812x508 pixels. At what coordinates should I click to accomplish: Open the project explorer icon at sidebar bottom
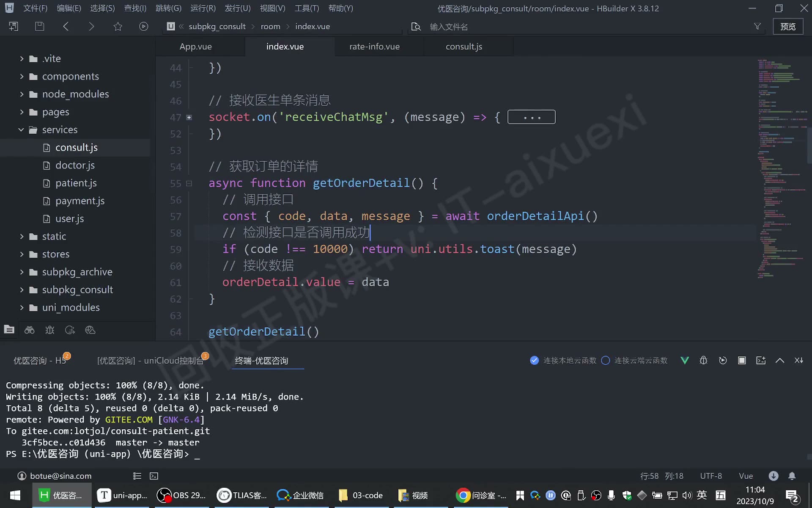click(x=9, y=330)
